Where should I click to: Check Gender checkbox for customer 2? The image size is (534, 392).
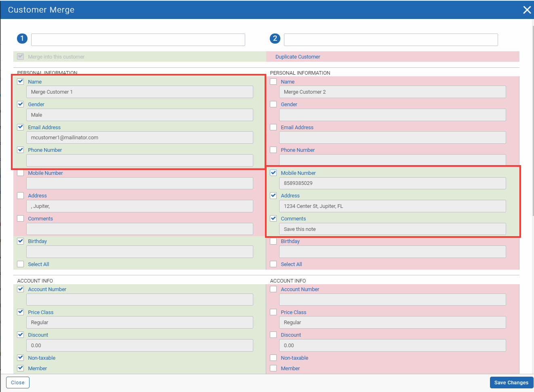tap(273, 104)
